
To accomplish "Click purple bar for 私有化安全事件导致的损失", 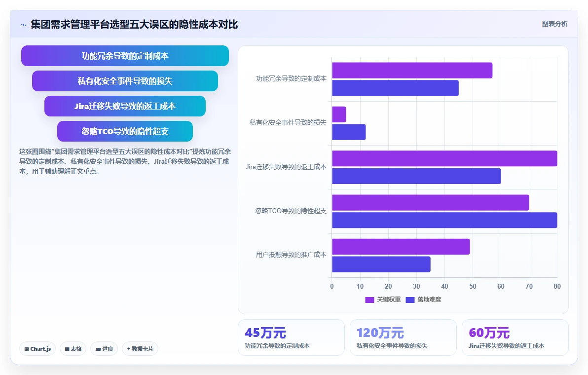I will (x=339, y=114).
